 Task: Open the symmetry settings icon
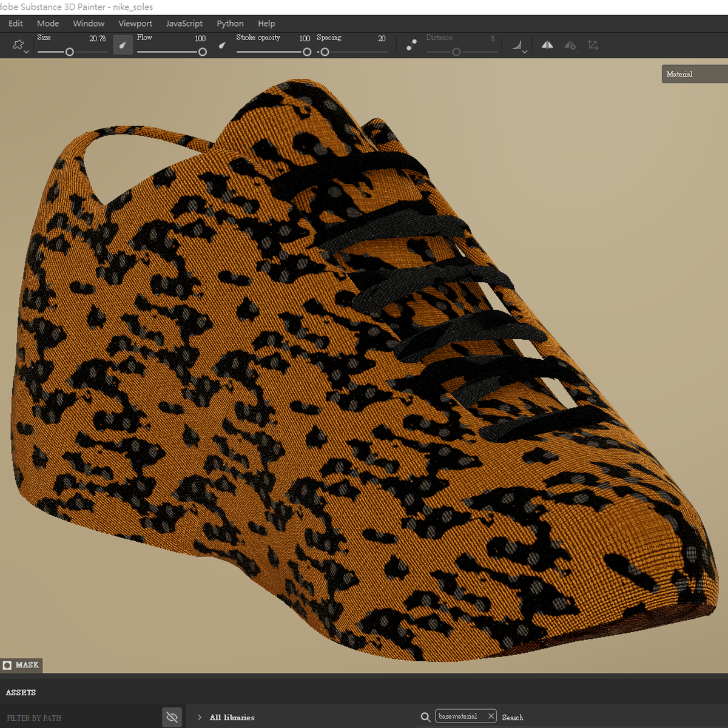coord(569,45)
